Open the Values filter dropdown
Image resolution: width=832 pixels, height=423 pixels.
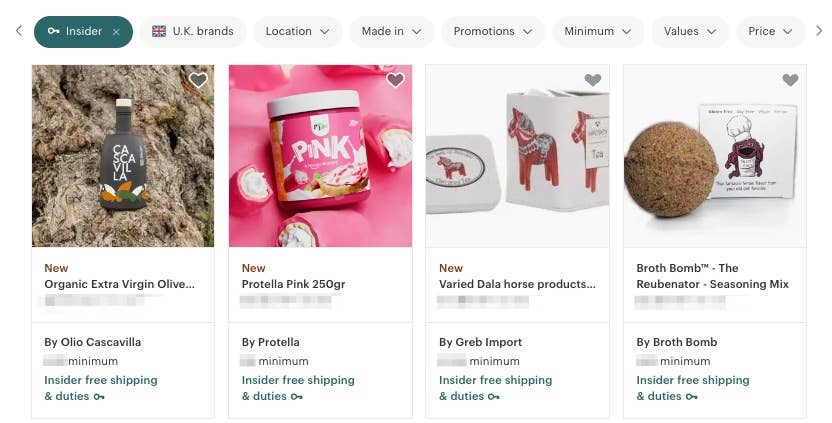(x=690, y=32)
